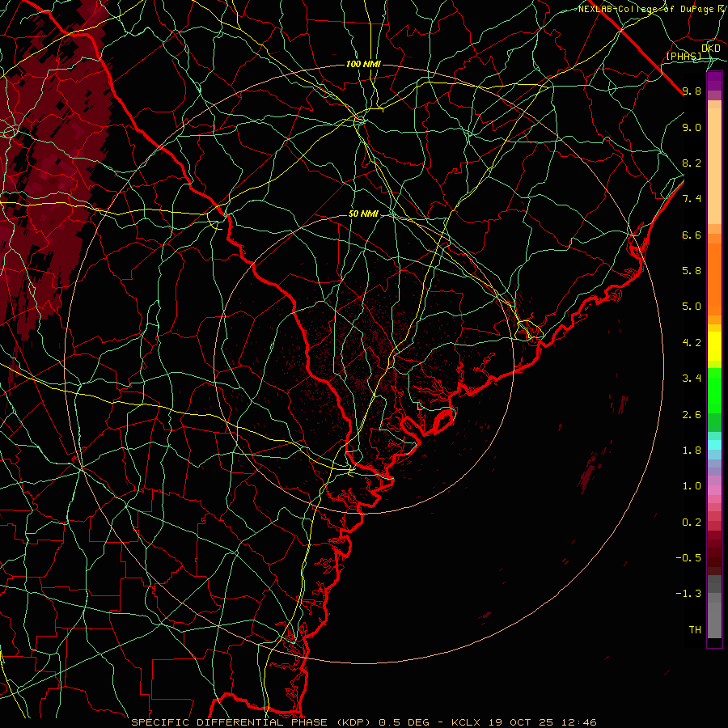Image resolution: width=728 pixels, height=728 pixels.
Task: Click the "8.2" color scale value
Action: [x=692, y=163]
